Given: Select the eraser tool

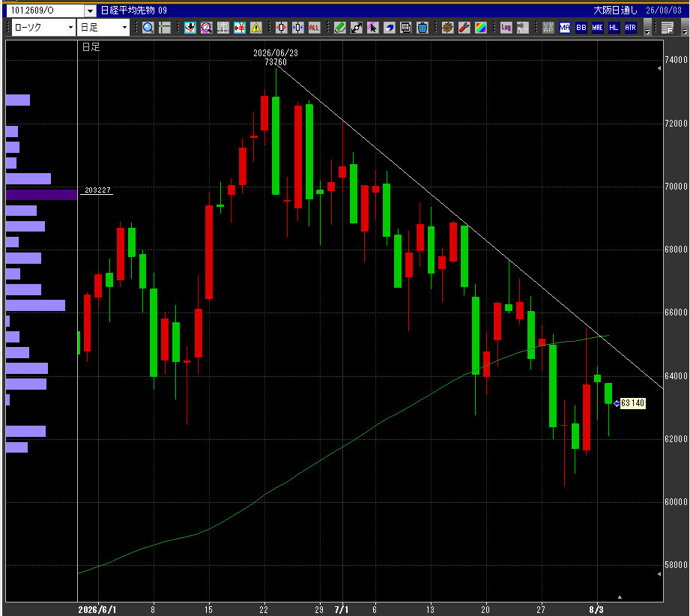Looking at the screenshot, I should [x=390, y=28].
